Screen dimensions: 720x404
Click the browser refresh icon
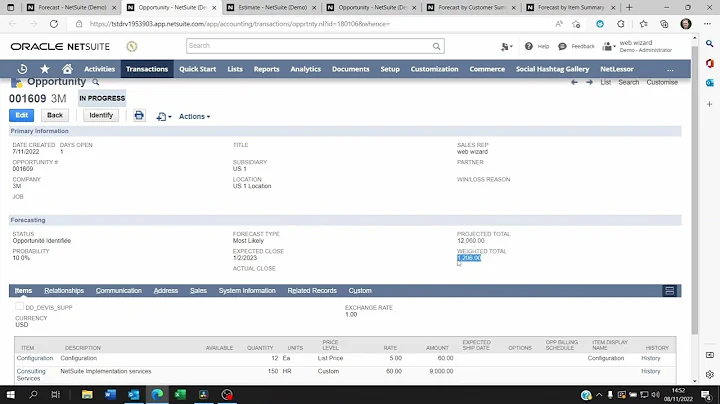point(54,24)
